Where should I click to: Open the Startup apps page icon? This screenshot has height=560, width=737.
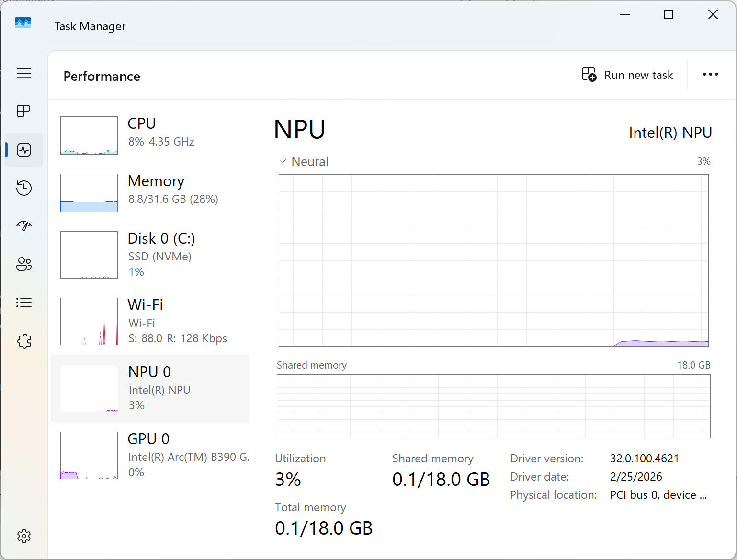24,225
